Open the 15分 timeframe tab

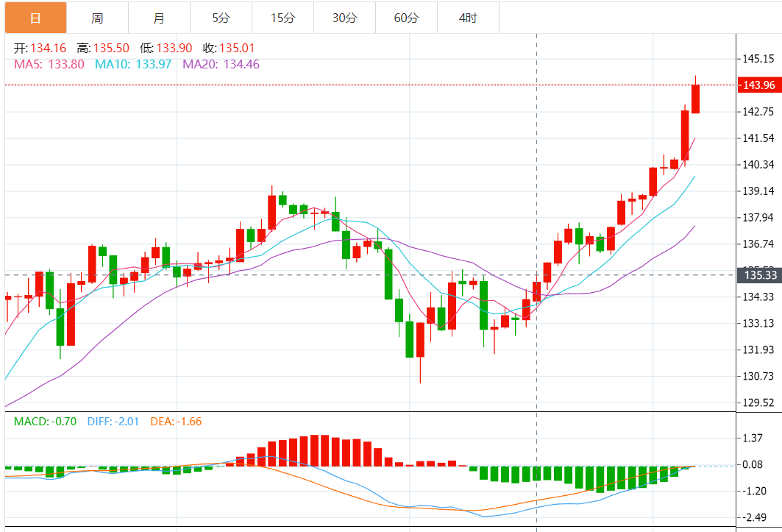[282, 18]
